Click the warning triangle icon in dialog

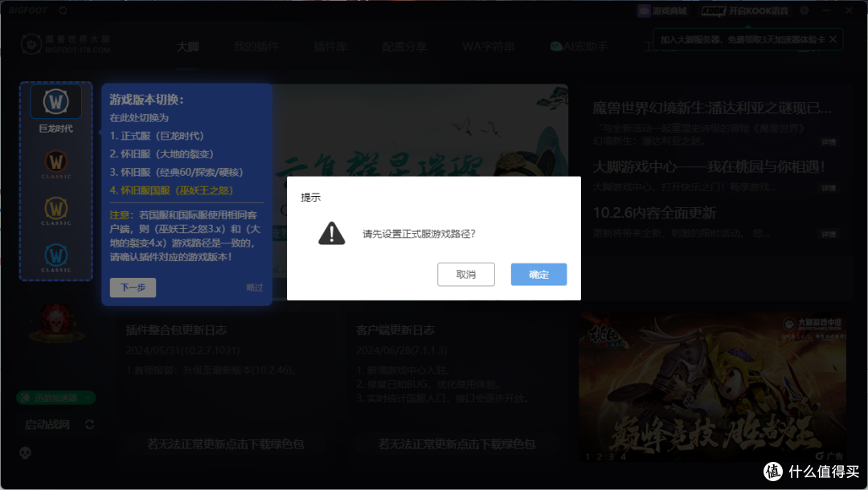[x=332, y=234]
